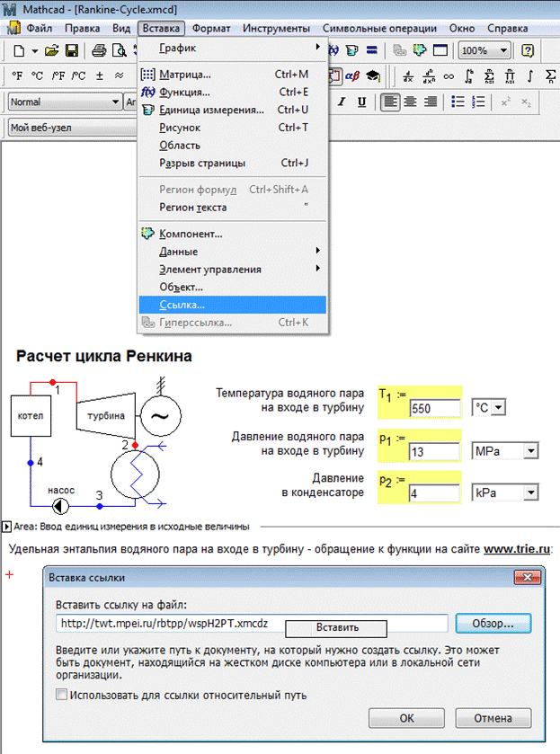
Task: Open a file with the Open folder icon
Action: (x=52, y=50)
